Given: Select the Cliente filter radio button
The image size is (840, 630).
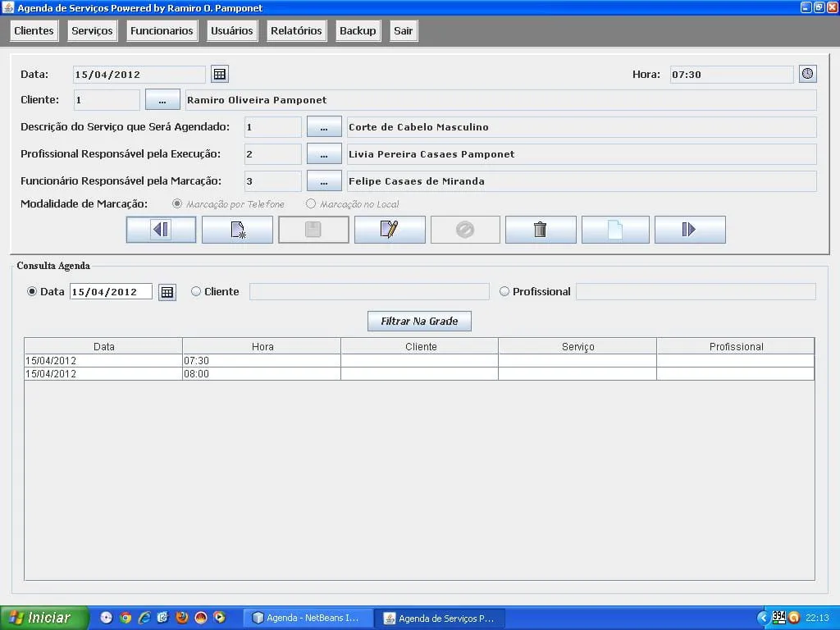Looking at the screenshot, I should pyautogui.click(x=196, y=291).
